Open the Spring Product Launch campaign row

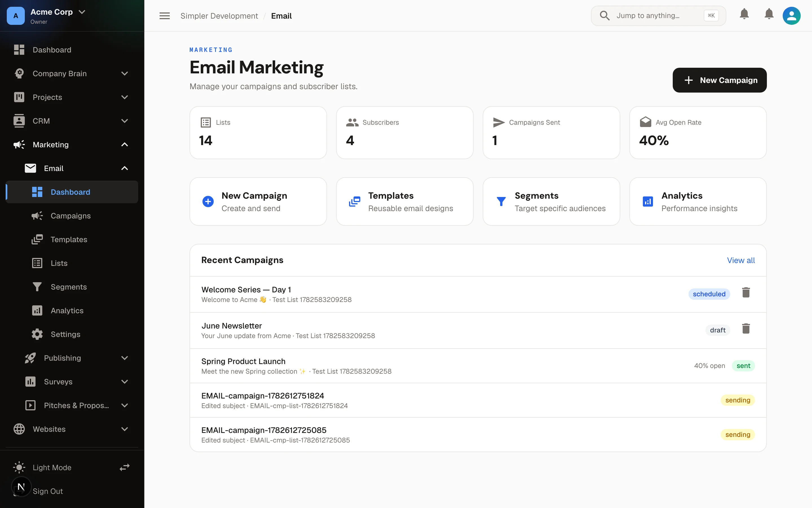point(478,365)
